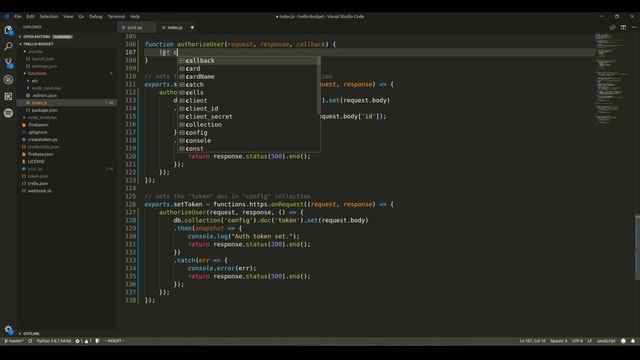
Task: Click the open changes icon in editor toolbar
Action: 612,27
